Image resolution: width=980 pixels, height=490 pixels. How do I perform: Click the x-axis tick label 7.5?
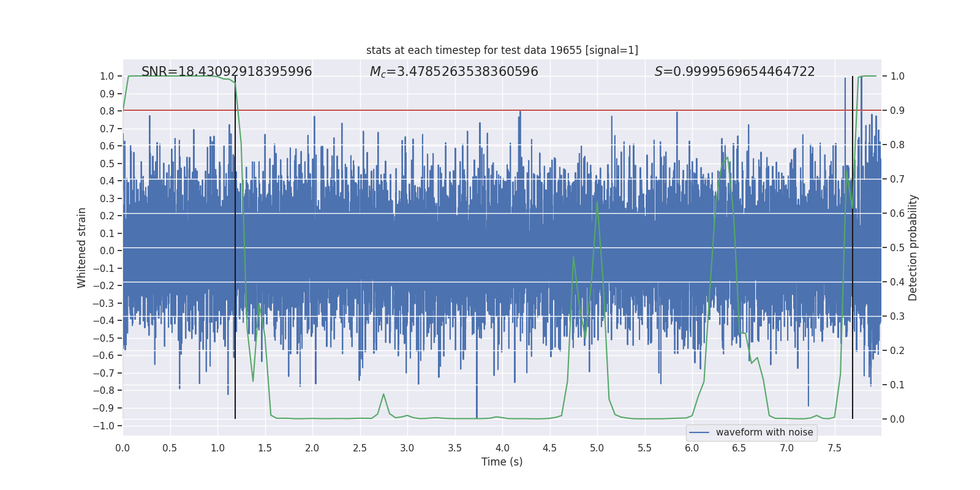pos(834,448)
